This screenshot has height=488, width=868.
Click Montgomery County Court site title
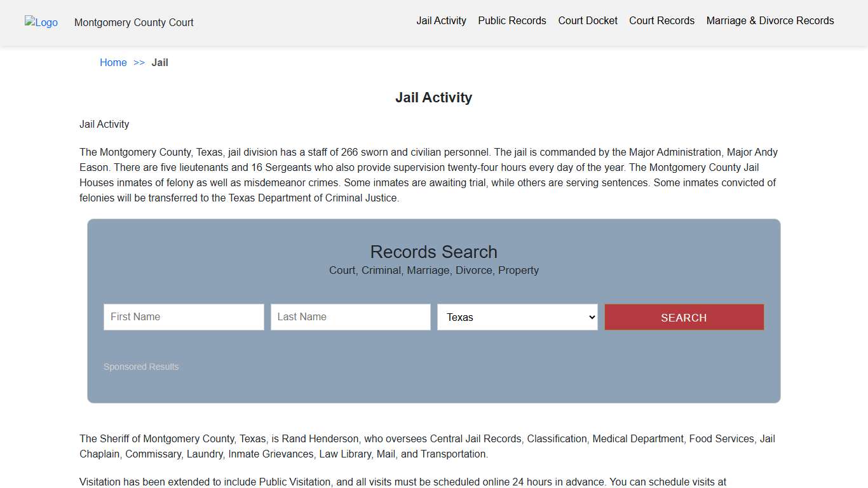point(133,22)
